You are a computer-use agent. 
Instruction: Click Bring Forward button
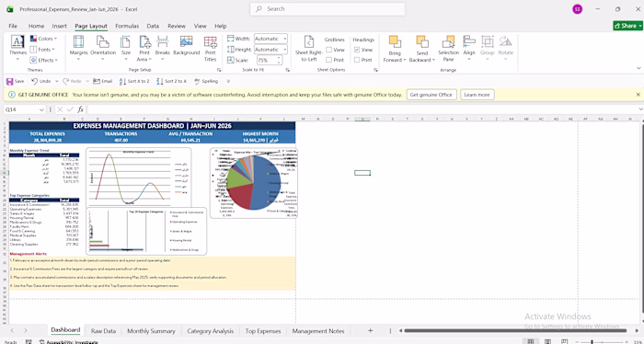395,49
